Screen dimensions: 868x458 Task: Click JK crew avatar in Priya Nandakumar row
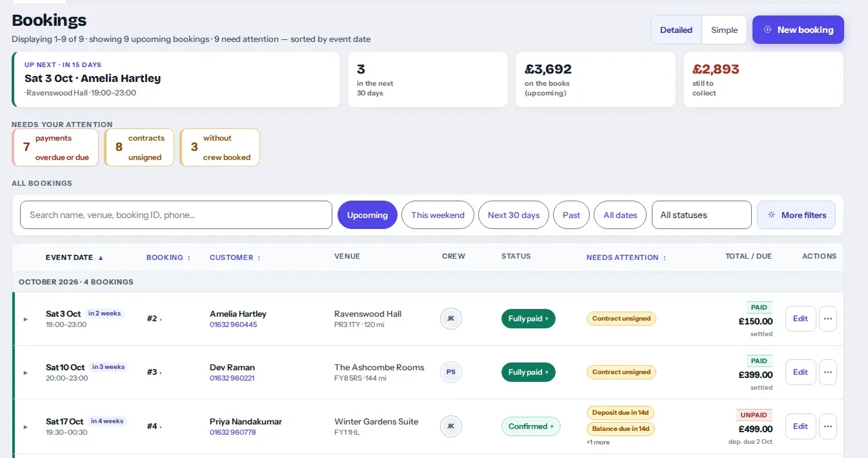(x=451, y=426)
